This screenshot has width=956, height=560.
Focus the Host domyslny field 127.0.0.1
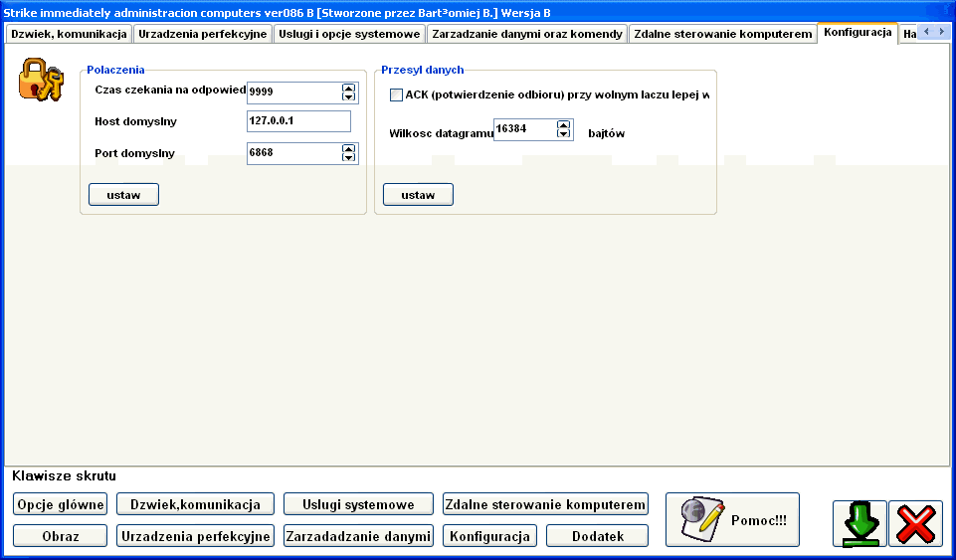point(298,120)
